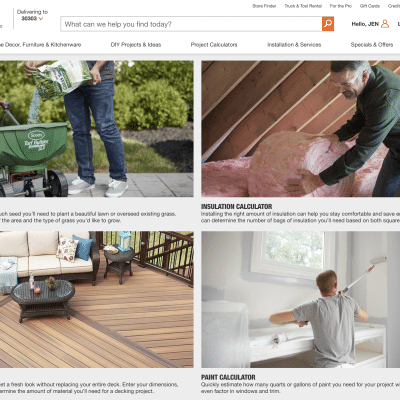Screen dimensions: 400x400
Task: Open the paint calculator room image
Action: 301,299
